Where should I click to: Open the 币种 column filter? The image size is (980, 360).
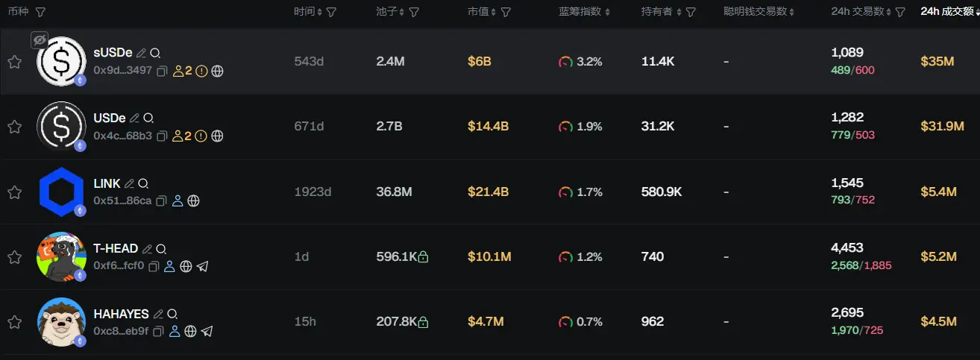[40, 12]
